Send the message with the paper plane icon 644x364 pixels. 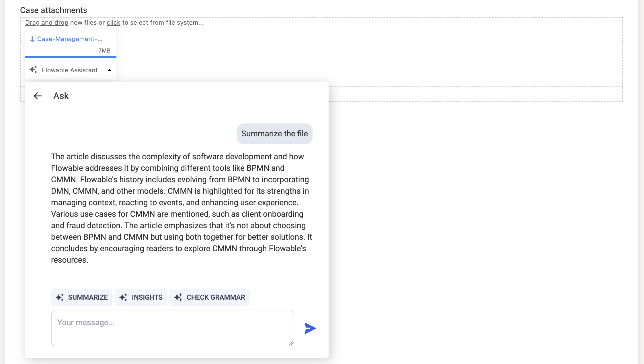pos(310,328)
